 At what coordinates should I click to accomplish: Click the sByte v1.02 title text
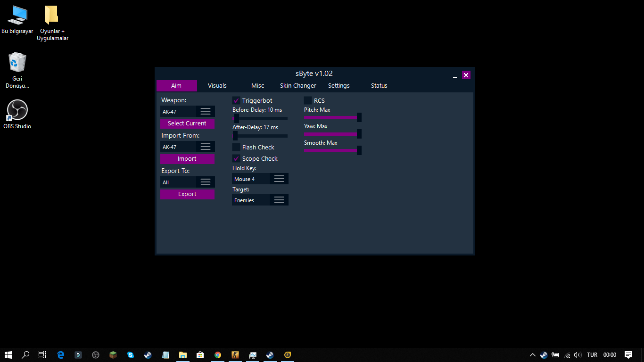314,74
